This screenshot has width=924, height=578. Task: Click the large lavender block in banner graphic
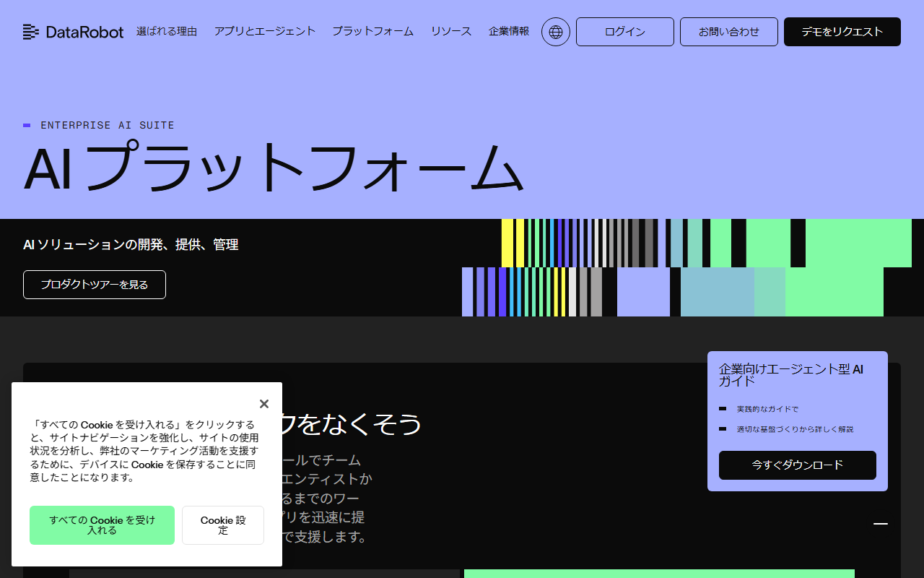[x=643, y=292]
